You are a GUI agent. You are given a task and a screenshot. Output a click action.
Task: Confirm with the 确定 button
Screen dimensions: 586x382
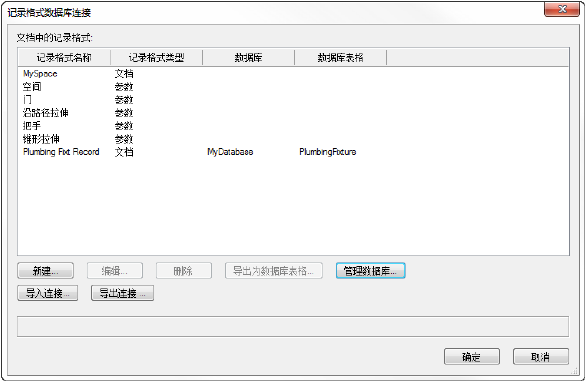coord(472,357)
